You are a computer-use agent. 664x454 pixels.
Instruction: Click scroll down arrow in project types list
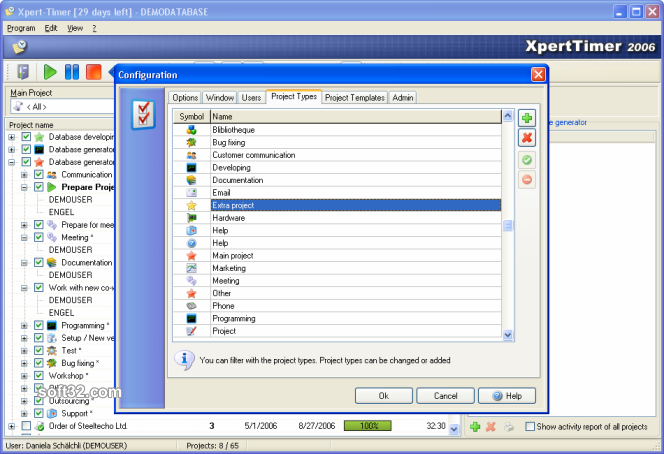tap(508, 335)
